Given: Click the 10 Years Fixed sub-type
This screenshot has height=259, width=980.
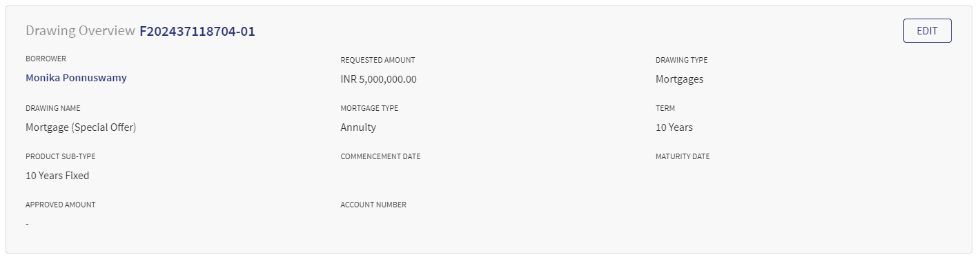Looking at the screenshot, I should click(57, 176).
